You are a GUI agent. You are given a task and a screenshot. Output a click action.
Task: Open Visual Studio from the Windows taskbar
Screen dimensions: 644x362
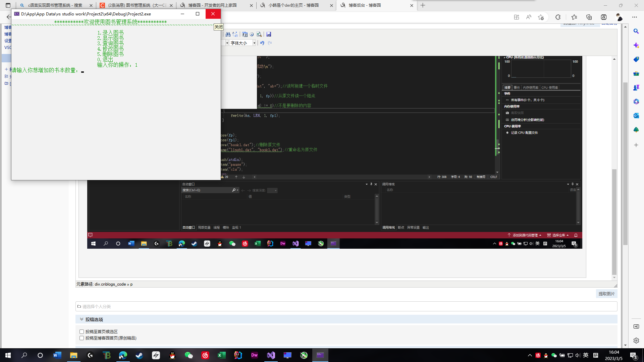point(271,355)
